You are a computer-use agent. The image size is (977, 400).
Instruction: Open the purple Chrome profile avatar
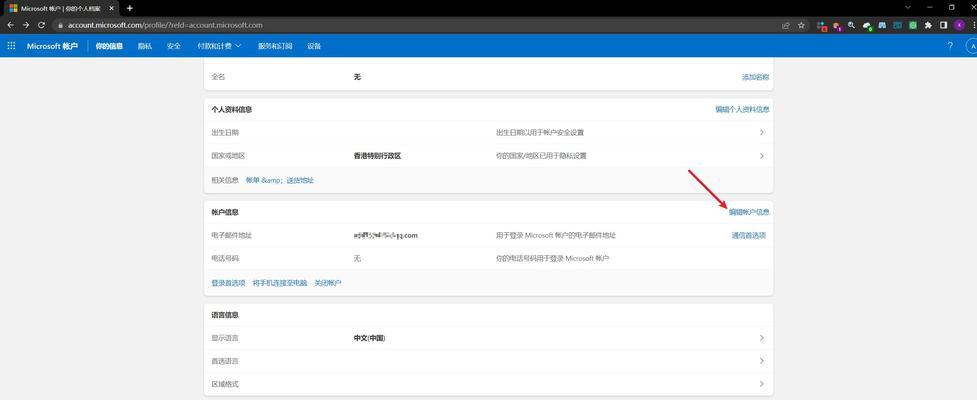tap(959, 26)
